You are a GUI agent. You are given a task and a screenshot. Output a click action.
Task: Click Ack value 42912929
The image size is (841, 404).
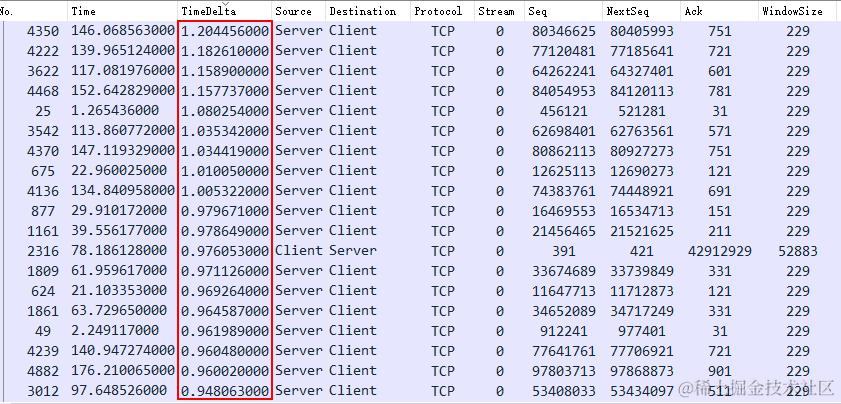[x=720, y=251]
